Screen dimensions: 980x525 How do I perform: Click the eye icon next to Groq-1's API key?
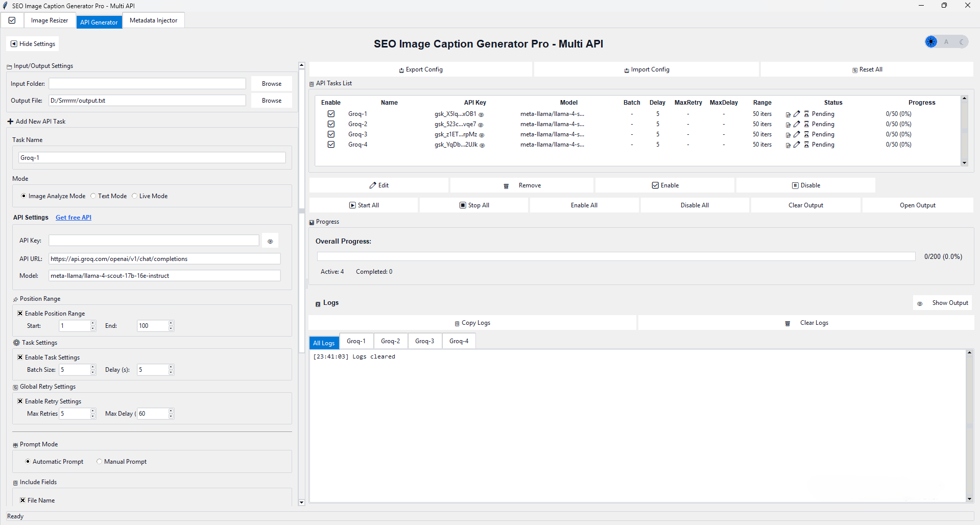pos(481,114)
